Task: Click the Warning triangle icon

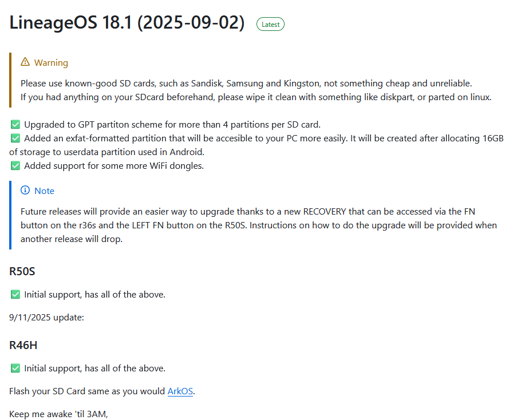Action: coord(25,62)
